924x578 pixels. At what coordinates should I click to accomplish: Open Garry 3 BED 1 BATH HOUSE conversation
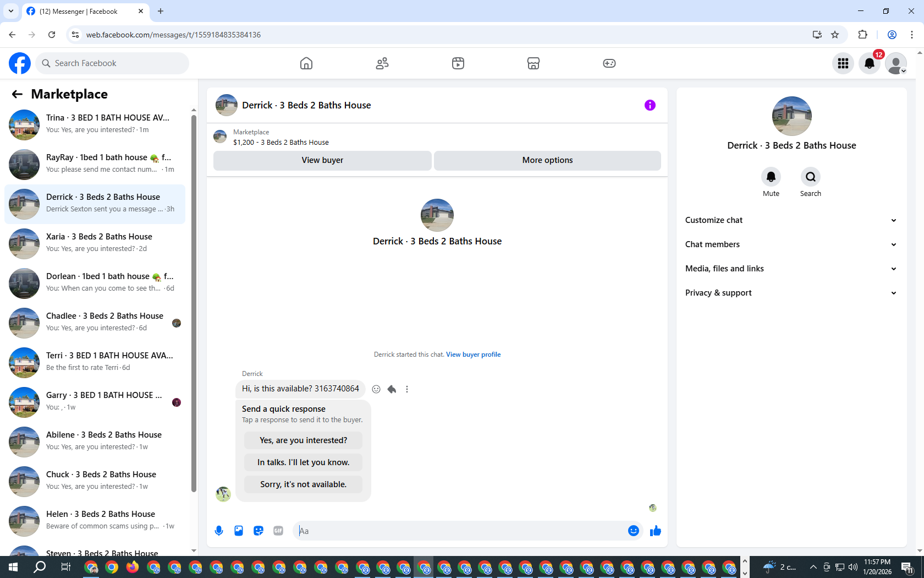click(95, 402)
